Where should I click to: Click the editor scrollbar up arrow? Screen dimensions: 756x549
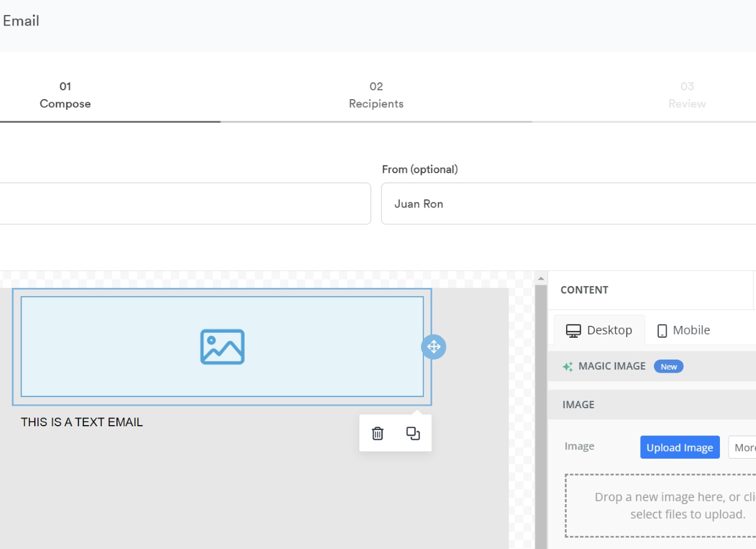541,279
